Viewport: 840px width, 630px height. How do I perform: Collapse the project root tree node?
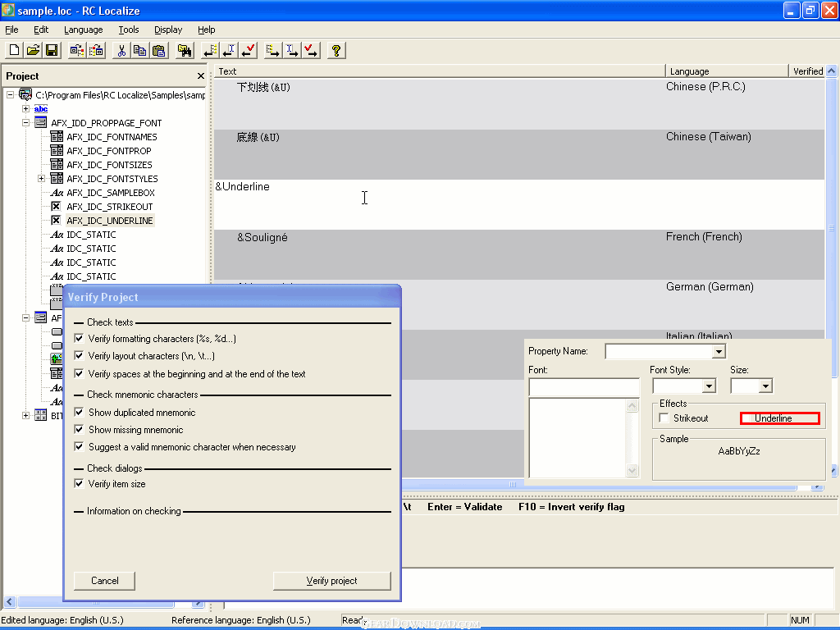[x=10, y=95]
